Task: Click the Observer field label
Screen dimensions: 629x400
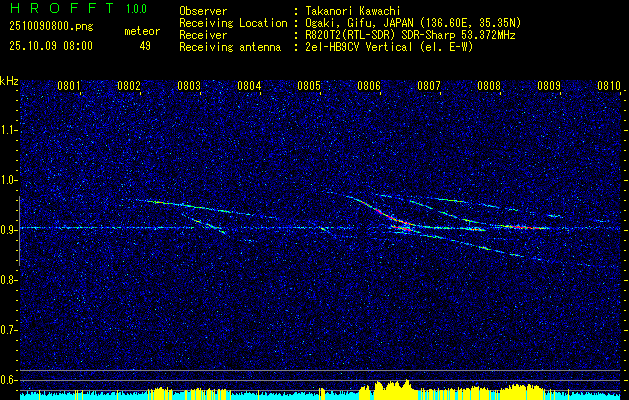Action: tap(203, 11)
